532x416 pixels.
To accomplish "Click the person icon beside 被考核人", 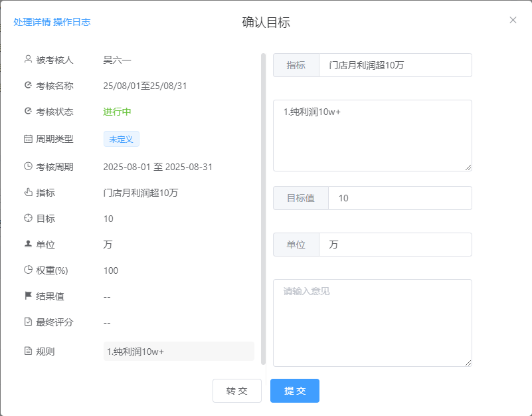I will click(x=28, y=59).
